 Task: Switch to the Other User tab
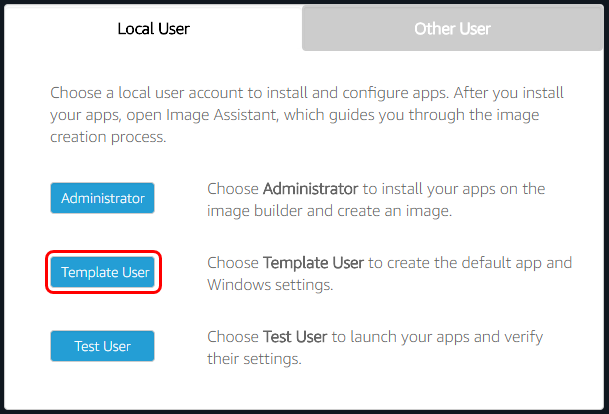click(x=452, y=28)
